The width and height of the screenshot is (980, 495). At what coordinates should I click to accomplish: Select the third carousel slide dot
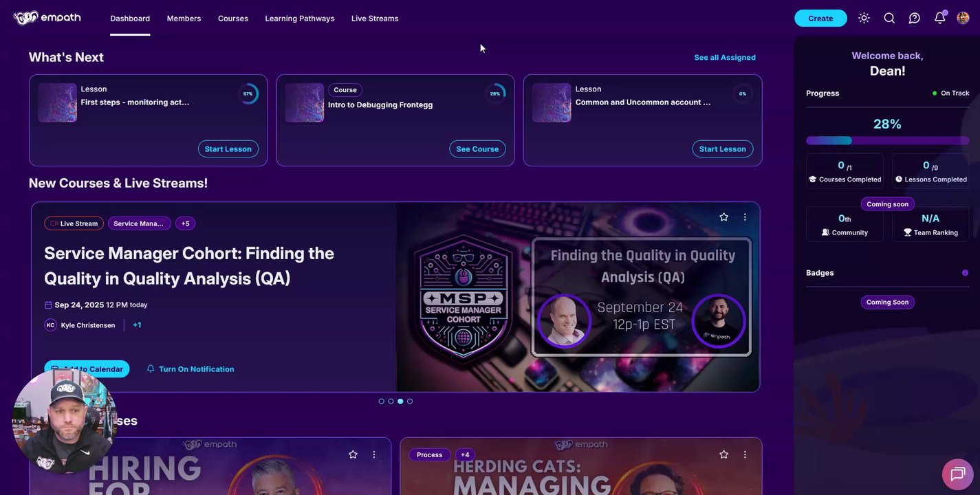click(x=400, y=401)
